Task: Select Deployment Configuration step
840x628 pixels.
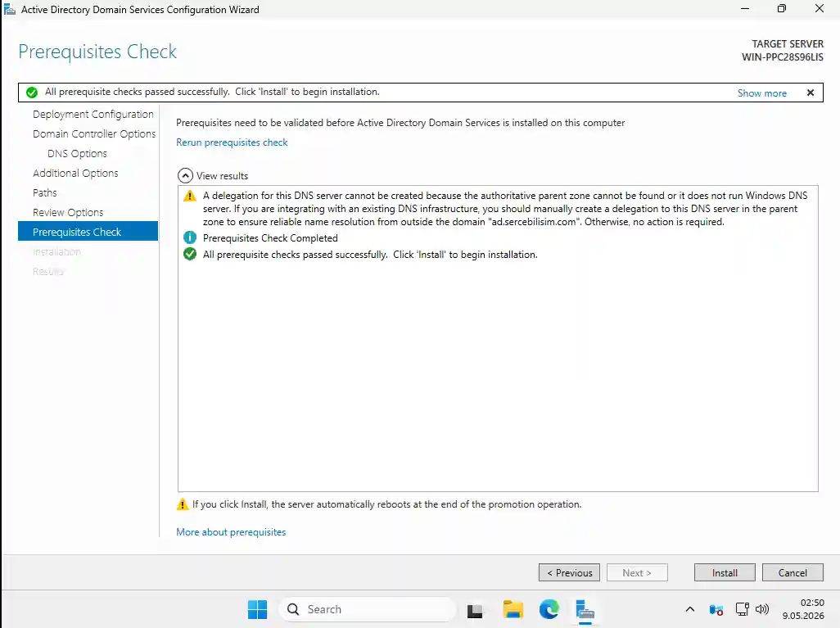Action: point(93,114)
